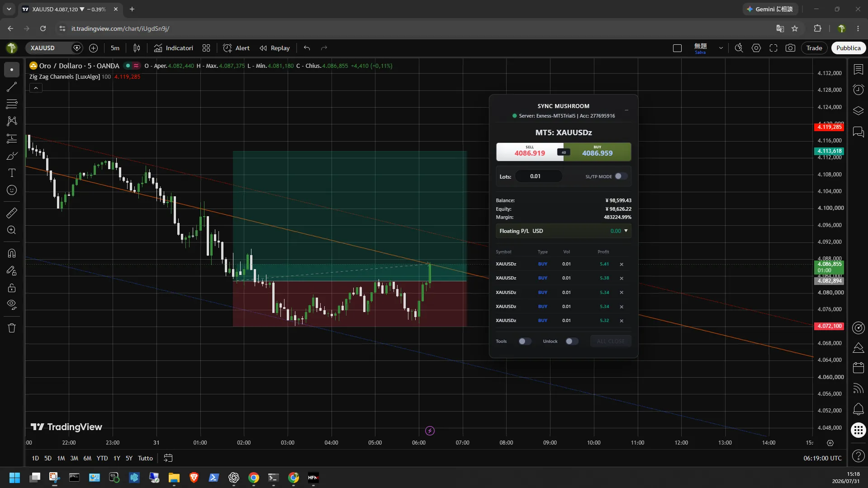Minimize the Sync Mushroom panel

point(626,109)
